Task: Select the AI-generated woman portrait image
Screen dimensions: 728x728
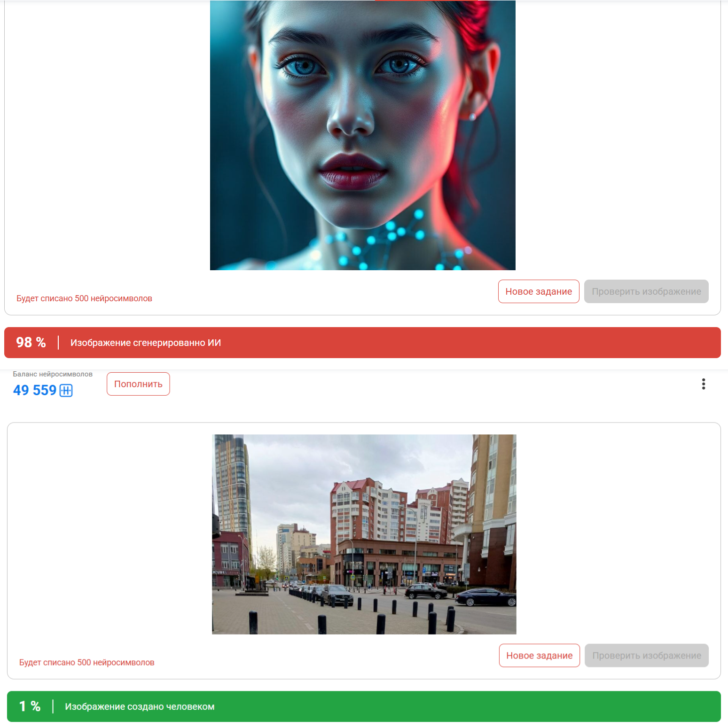Action: tap(362, 135)
